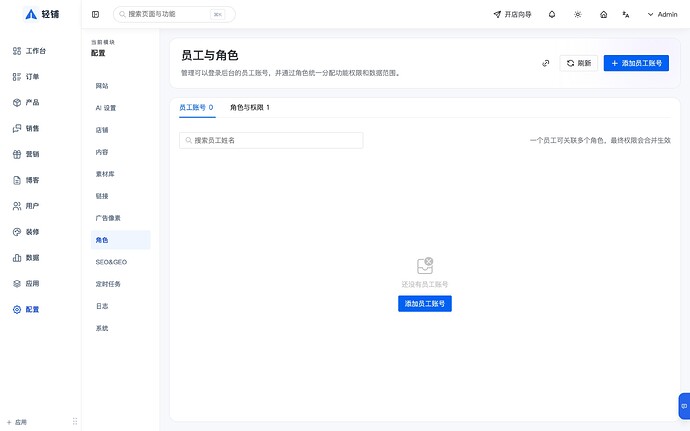The width and height of the screenshot is (690, 431).
Task: Click the plus 应用 button at bottom left
Action: click(16, 422)
